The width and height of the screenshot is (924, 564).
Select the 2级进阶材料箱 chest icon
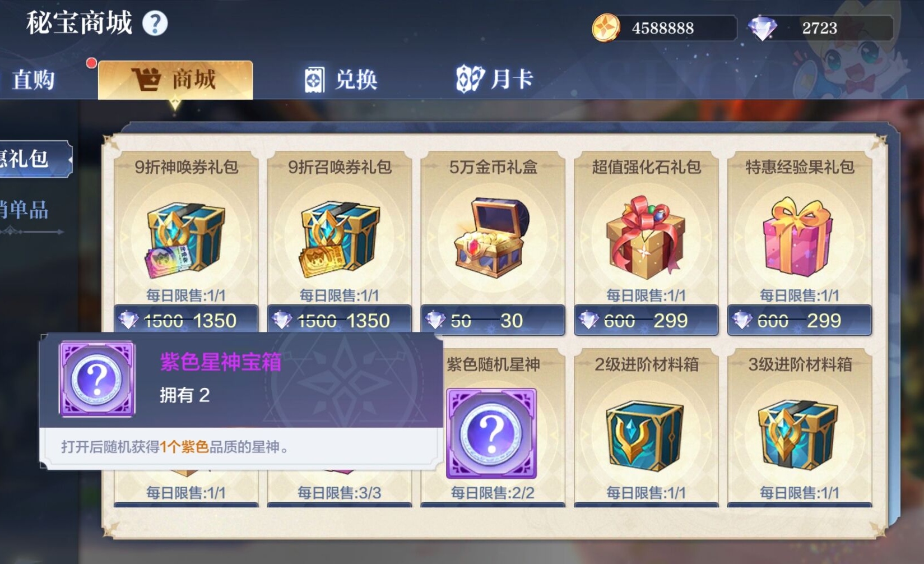click(x=646, y=435)
